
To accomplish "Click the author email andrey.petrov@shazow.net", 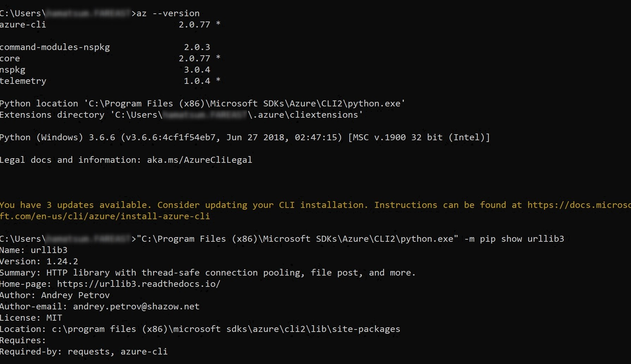I will (136, 306).
